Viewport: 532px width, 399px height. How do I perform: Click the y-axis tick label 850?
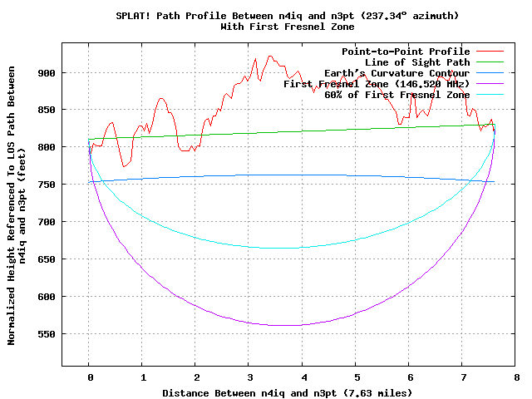47,110
